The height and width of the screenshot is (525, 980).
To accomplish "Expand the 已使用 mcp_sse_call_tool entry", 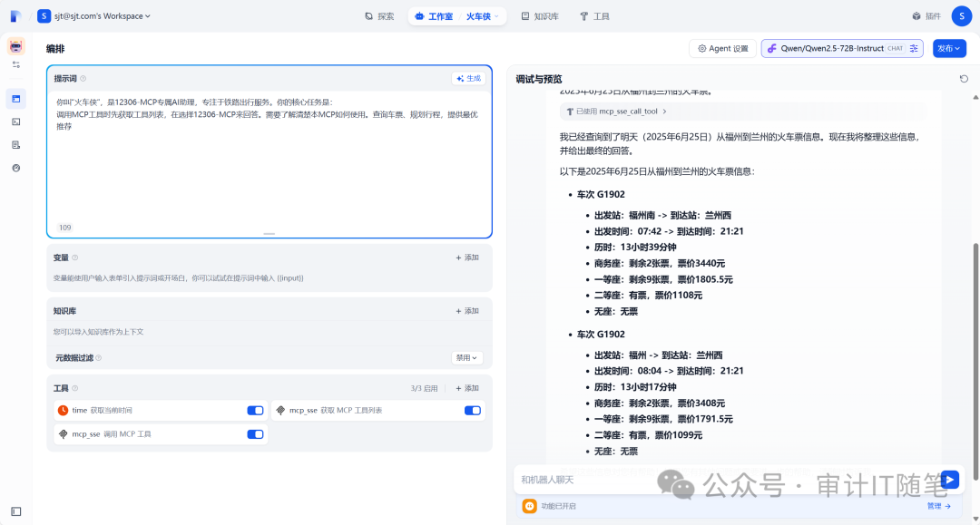I will coord(617,112).
